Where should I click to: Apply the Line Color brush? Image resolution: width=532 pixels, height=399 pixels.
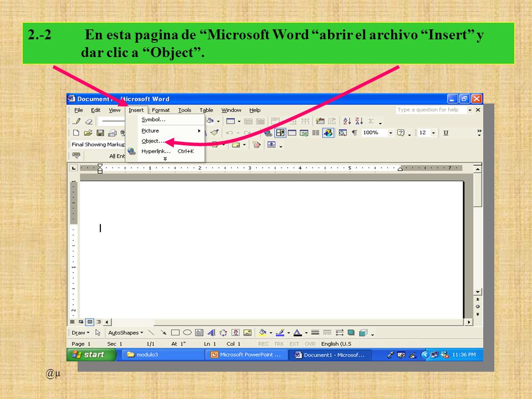(x=280, y=333)
